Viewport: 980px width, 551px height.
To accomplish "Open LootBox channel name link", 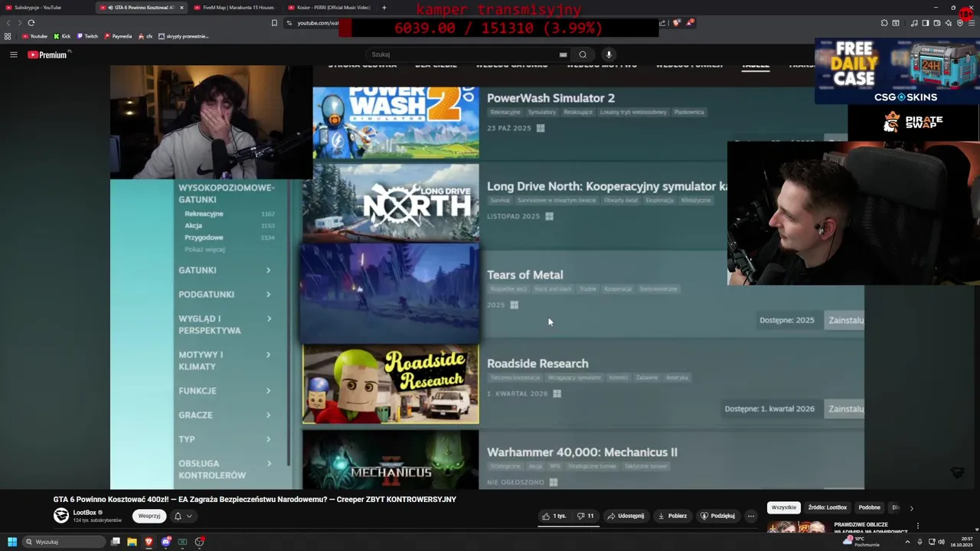I will pyautogui.click(x=85, y=512).
